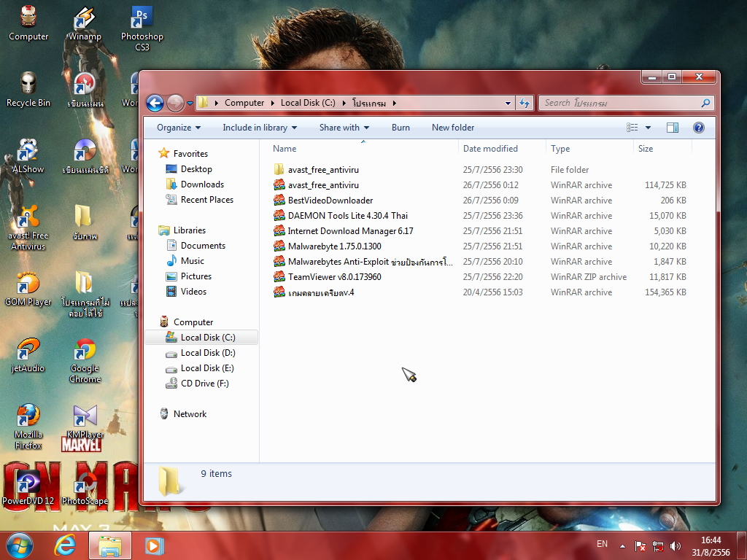The width and height of the screenshot is (747, 560).
Task: Select TeamViewer v8.0.173960 ZIP archive
Action: pyautogui.click(x=334, y=276)
